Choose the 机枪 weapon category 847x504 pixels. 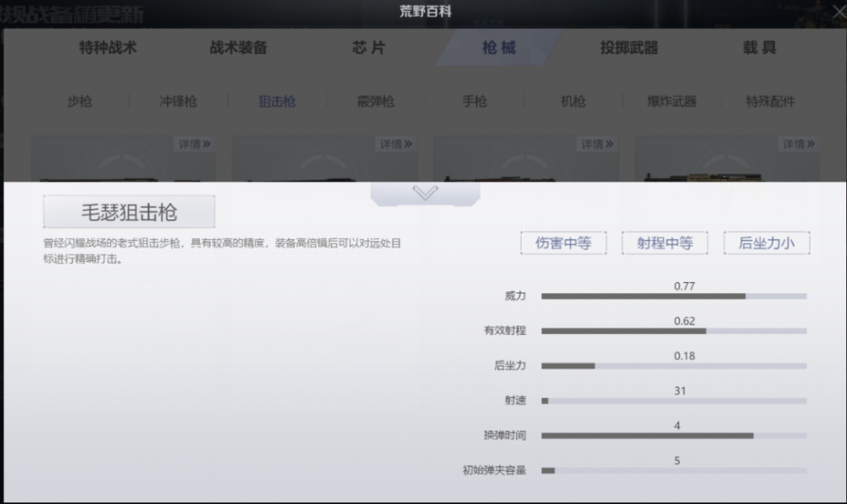click(573, 101)
